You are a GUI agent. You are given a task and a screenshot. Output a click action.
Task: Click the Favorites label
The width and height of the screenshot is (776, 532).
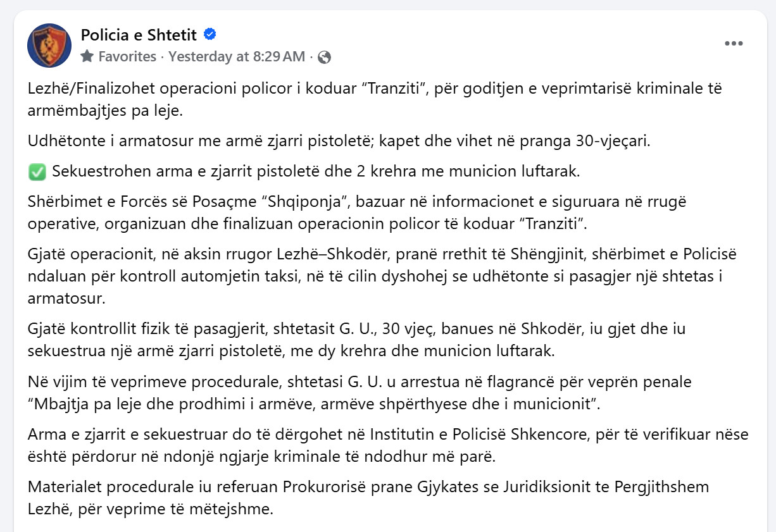click(x=127, y=56)
